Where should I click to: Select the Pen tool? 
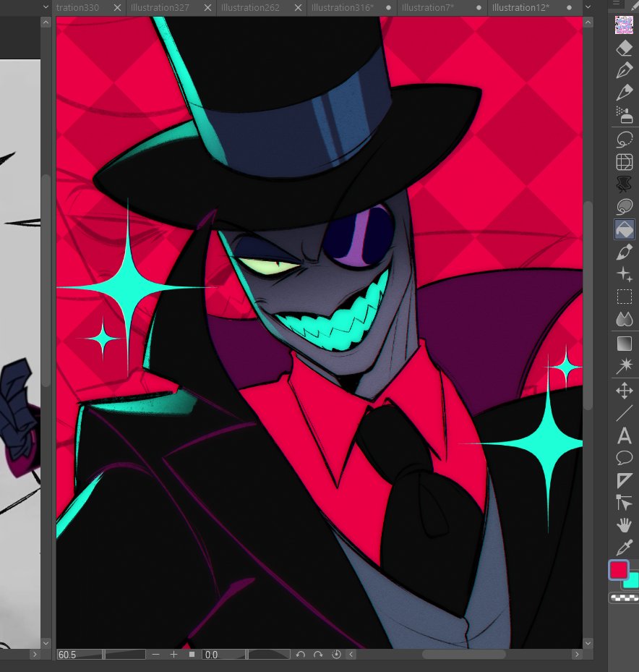[x=624, y=70]
